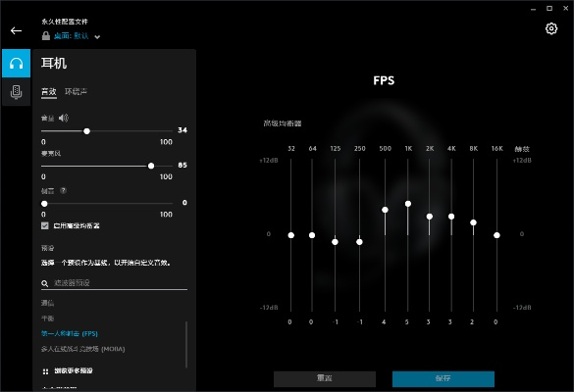Image resolution: width=574 pixels, height=392 pixels.
Task: Switch to the 环绕声 surround sound tab
Action: pyautogui.click(x=76, y=91)
